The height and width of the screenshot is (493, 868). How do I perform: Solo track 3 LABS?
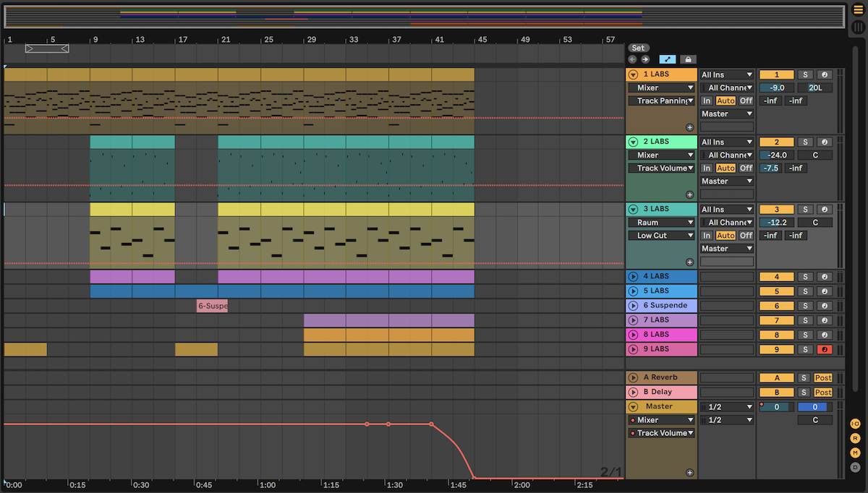(x=805, y=209)
